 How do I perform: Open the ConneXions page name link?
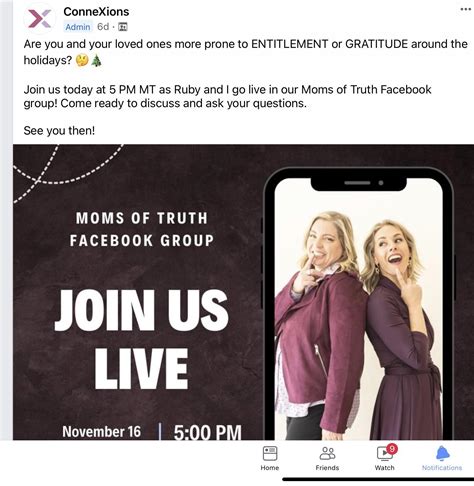pos(96,12)
